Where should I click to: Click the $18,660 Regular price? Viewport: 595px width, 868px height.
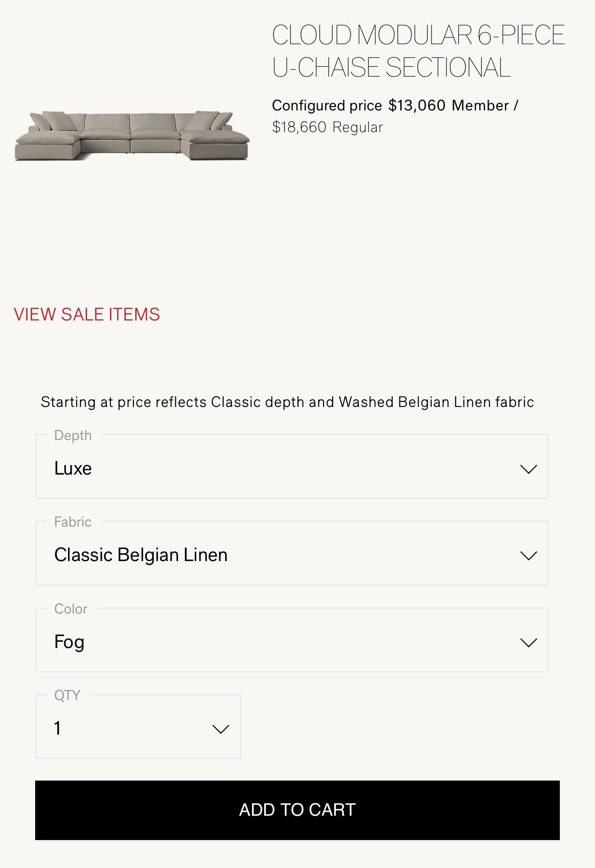(299, 128)
